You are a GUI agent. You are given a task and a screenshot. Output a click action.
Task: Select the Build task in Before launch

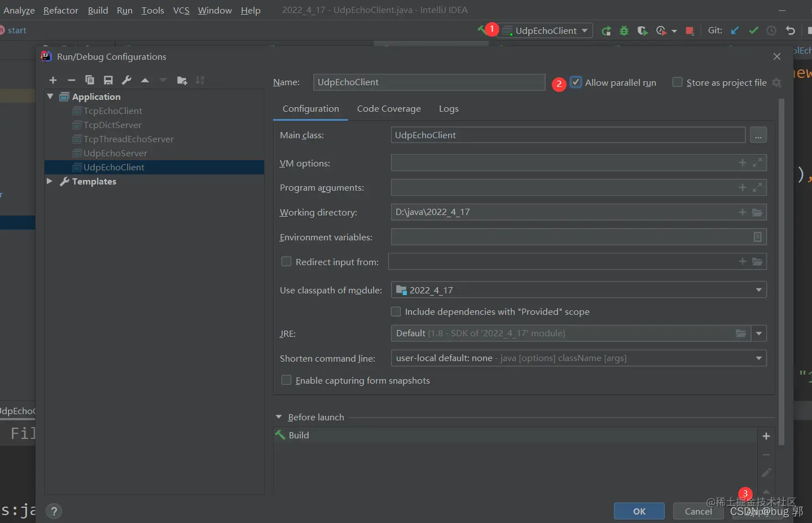pos(515,435)
